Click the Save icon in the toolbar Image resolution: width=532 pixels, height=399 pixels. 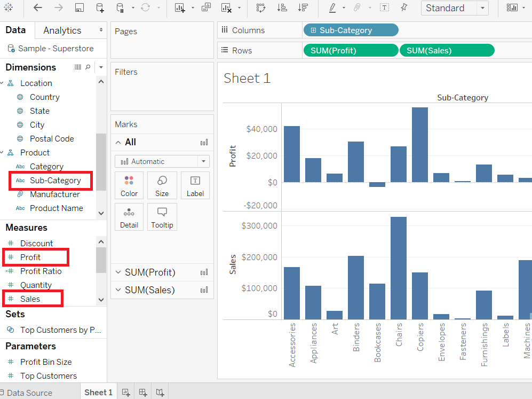80,8
